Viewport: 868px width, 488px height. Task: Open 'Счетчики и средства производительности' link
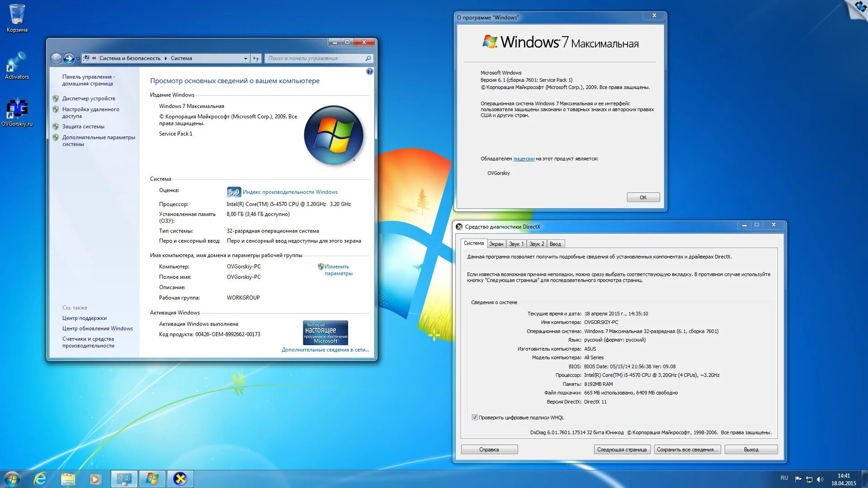(88, 342)
